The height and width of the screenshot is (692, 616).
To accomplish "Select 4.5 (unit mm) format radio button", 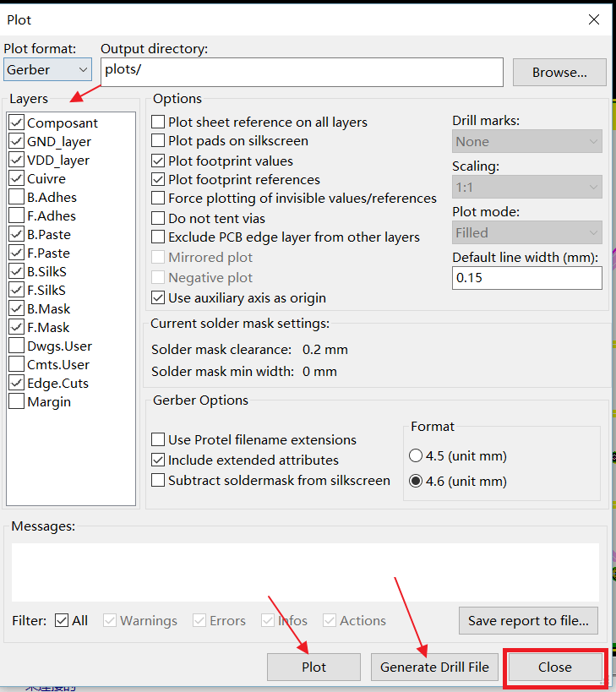I will 416,456.
